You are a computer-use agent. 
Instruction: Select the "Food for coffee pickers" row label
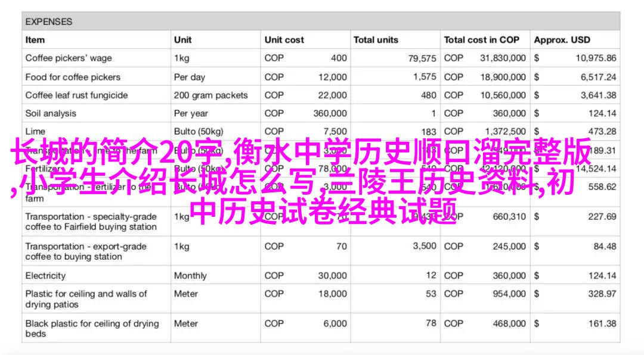click(x=73, y=77)
